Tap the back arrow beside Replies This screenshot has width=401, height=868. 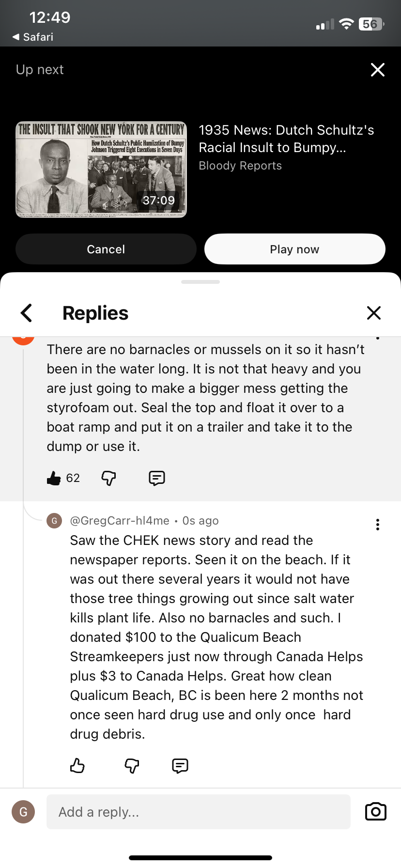click(x=27, y=313)
